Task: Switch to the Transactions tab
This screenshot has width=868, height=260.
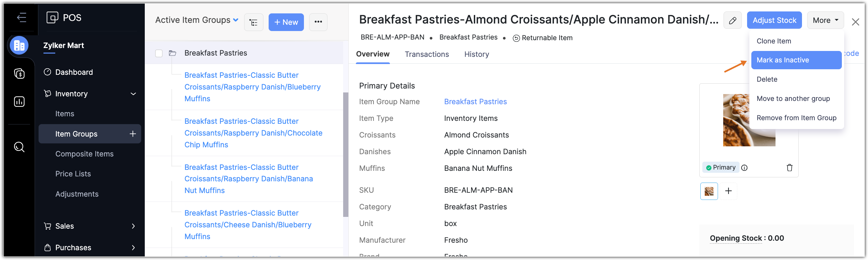Action: point(426,54)
